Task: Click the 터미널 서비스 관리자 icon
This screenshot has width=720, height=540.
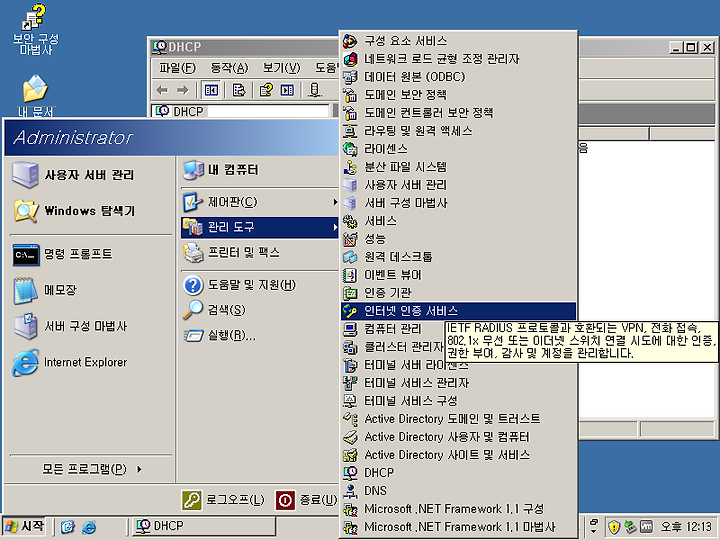Action: tap(350, 383)
